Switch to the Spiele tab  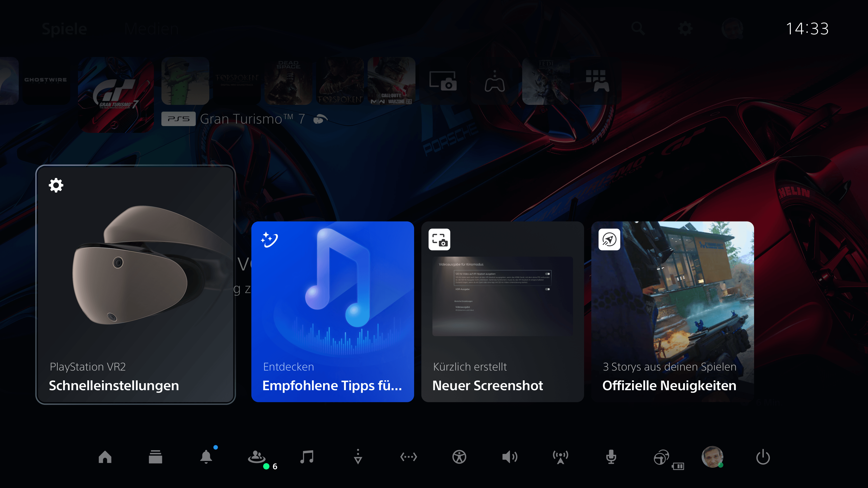click(x=64, y=29)
